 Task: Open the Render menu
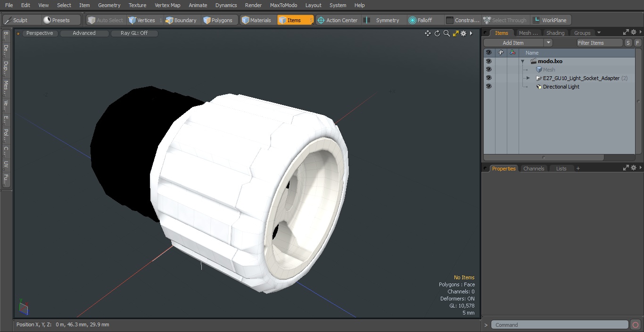point(253,5)
